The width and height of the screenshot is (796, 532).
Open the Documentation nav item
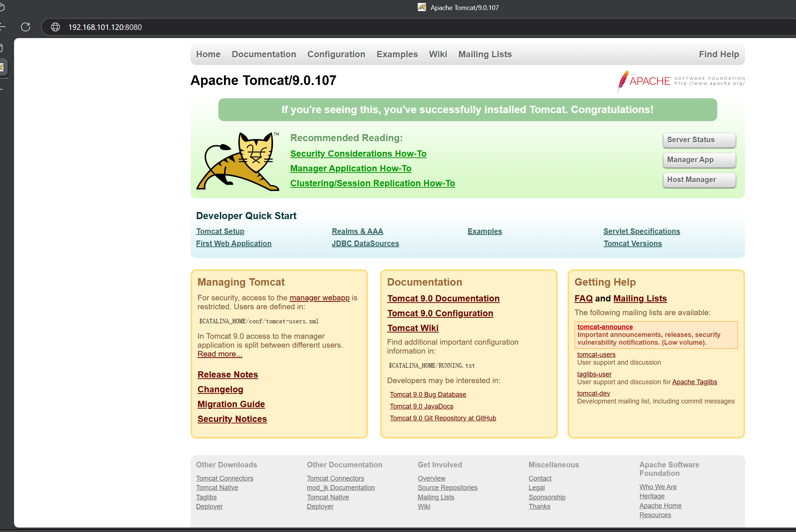tap(264, 54)
